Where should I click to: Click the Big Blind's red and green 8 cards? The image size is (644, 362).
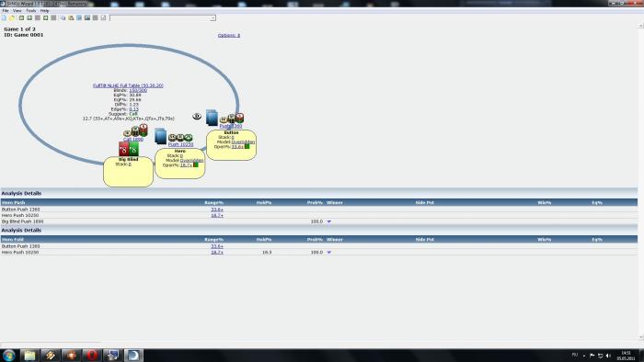(x=129, y=149)
